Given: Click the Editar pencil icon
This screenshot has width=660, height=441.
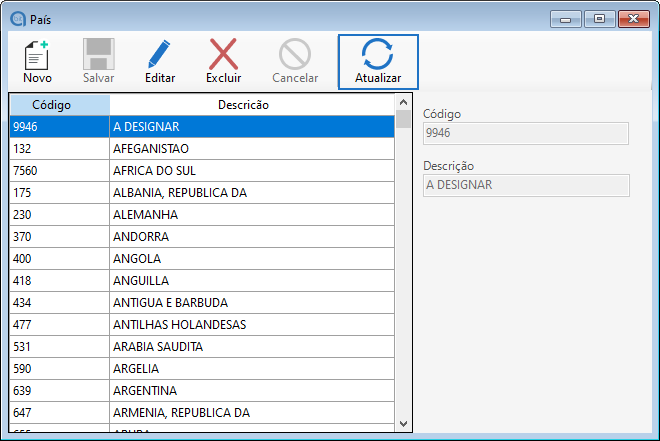Looking at the screenshot, I should [x=160, y=55].
